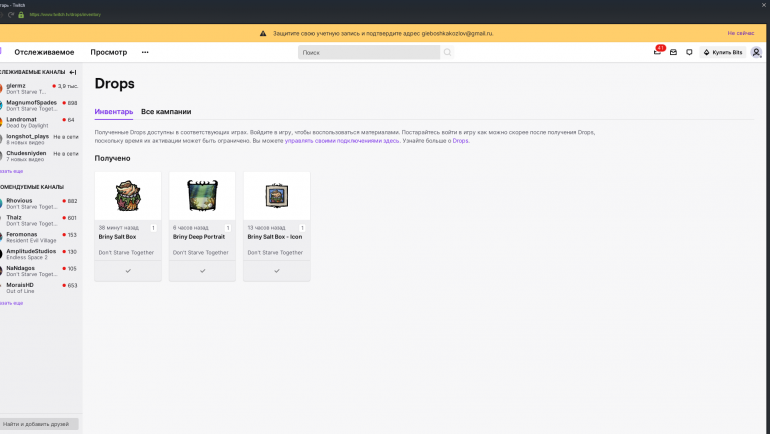Click the browser reload icon

[x=11, y=15]
